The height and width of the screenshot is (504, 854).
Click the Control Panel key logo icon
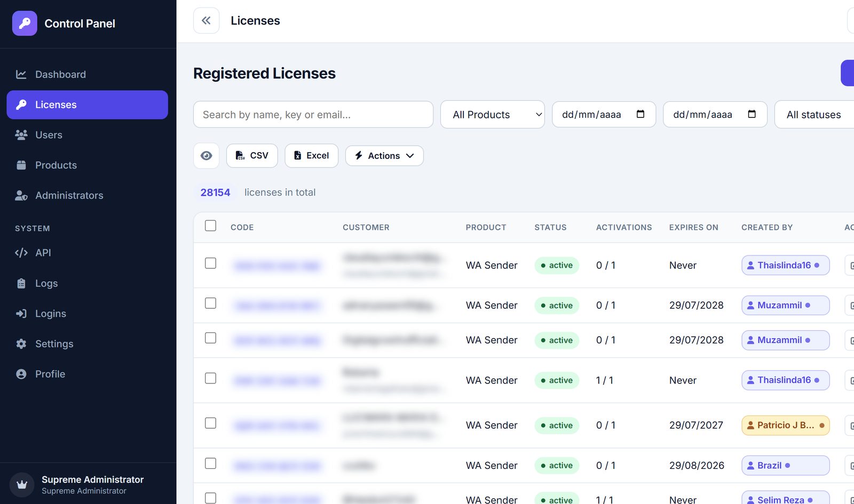25,23
